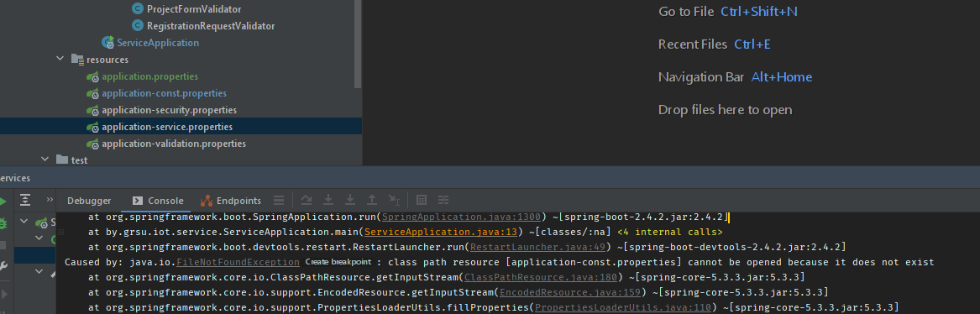
Task: Select application-const.properties in the project tree
Action: (164, 93)
